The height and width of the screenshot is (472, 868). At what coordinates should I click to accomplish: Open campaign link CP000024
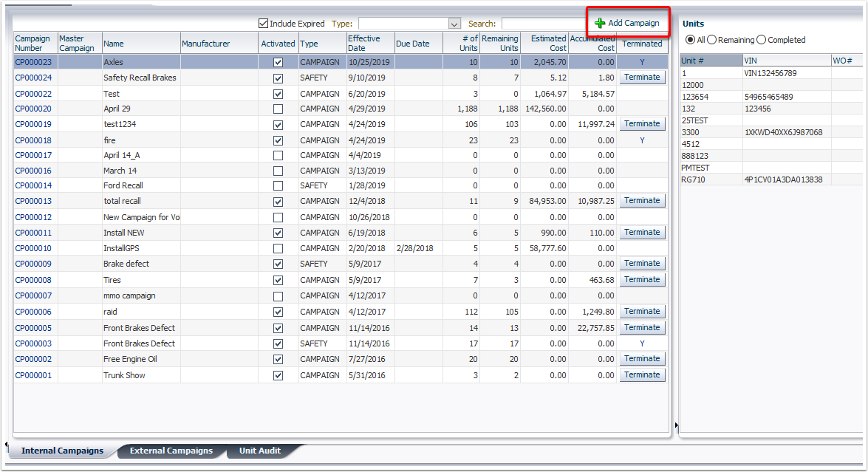33,78
